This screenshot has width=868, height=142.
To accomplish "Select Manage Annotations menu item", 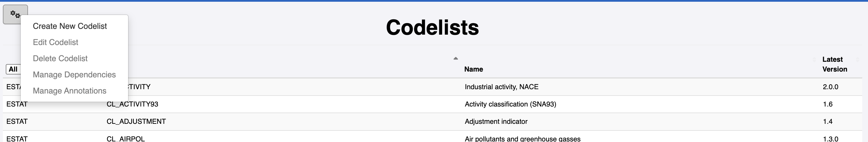I will tap(69, 91).
